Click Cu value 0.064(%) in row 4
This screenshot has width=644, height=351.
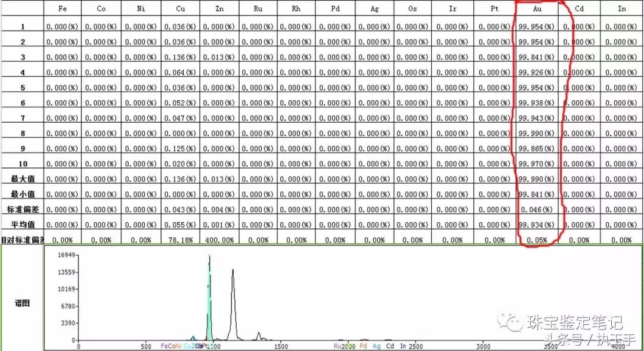[180, 72]
